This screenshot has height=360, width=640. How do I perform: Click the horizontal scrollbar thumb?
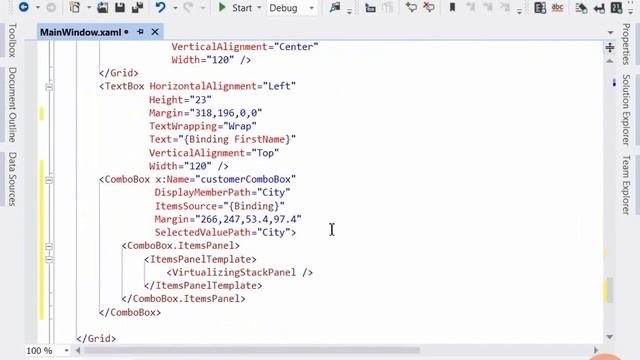pos(251,350)
